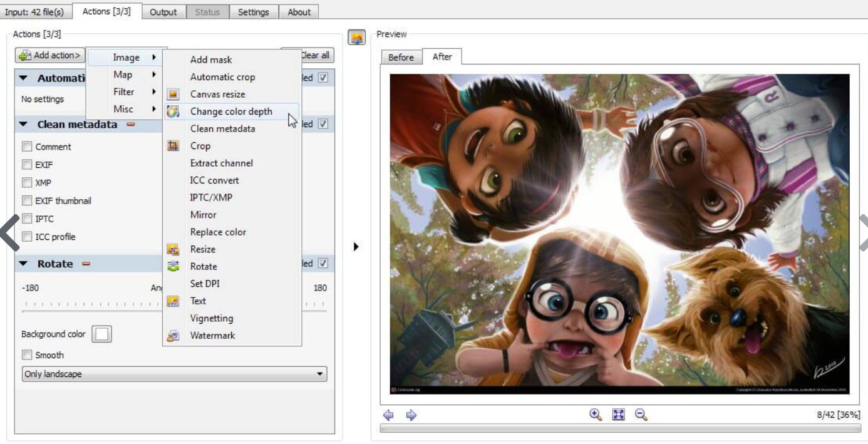Open the Only landscape dropdown
Viewport: 868px width, 444px height.
(x=174, y=374)
